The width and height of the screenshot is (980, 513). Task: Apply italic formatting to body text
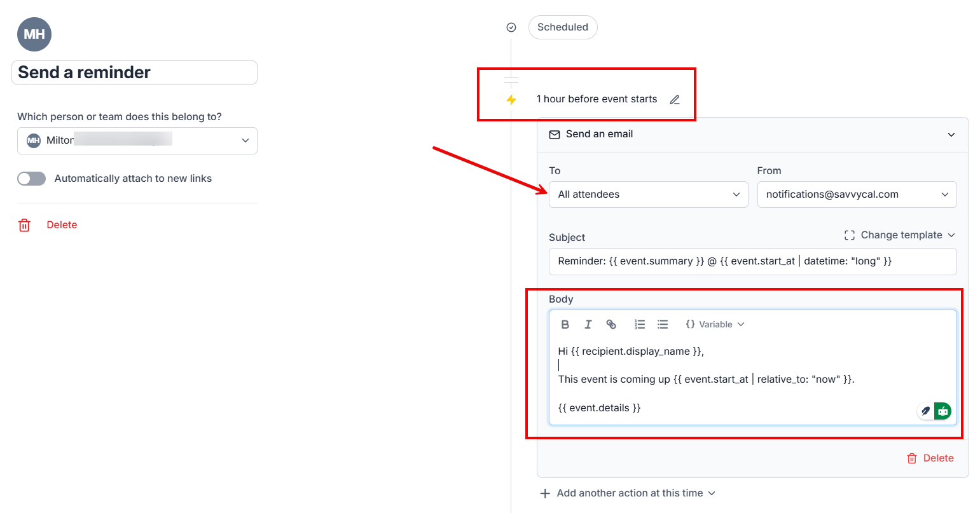(588, 324)
